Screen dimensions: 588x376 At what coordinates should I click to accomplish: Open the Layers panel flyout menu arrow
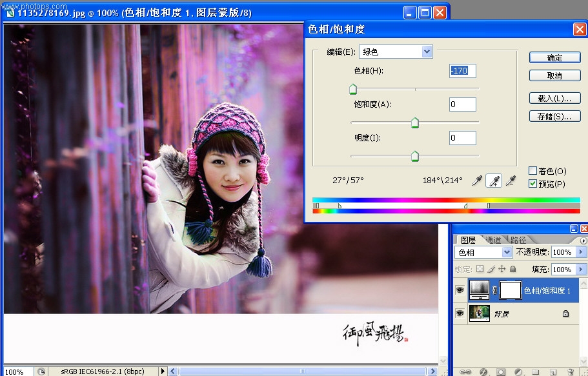click(x=583, y=241)
